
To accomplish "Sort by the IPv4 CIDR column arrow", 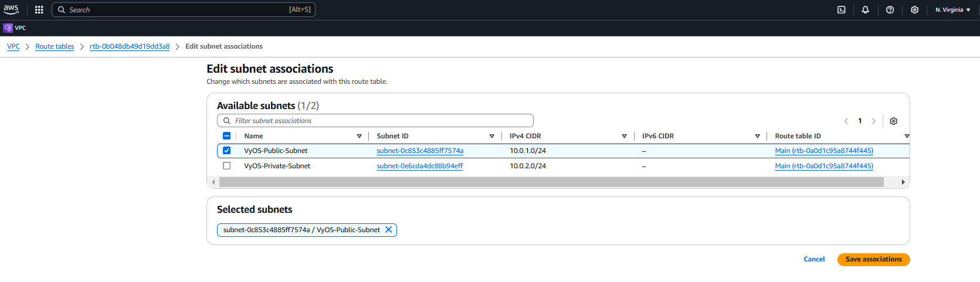I will coord(624,136).
